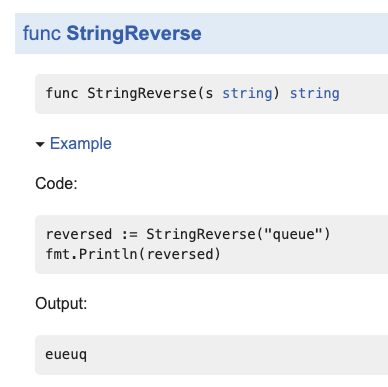Open the Example link text
The width and height of the screenshot is (388, 387).
[x=81, y=144]
